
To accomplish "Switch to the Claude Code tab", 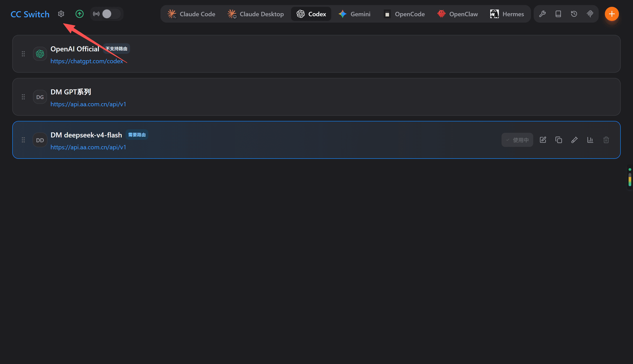I will pyautogui.click(x=191, y=14).
